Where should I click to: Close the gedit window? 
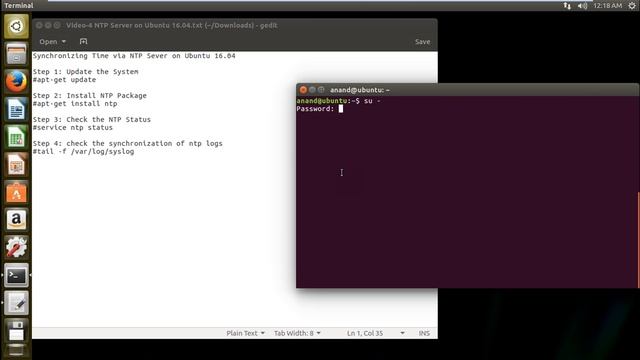[39, 25]
